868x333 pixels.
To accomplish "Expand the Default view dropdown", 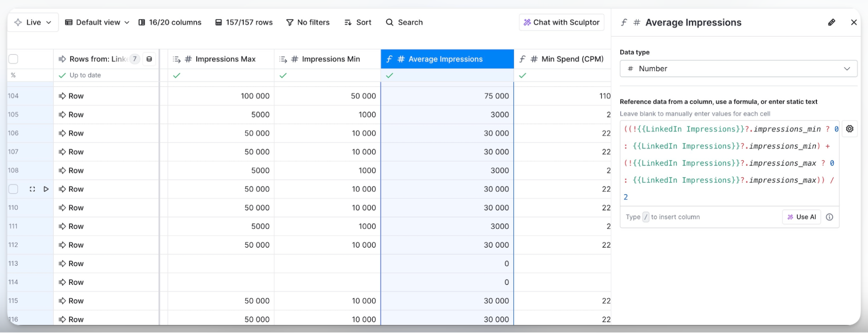I will 97,22.
